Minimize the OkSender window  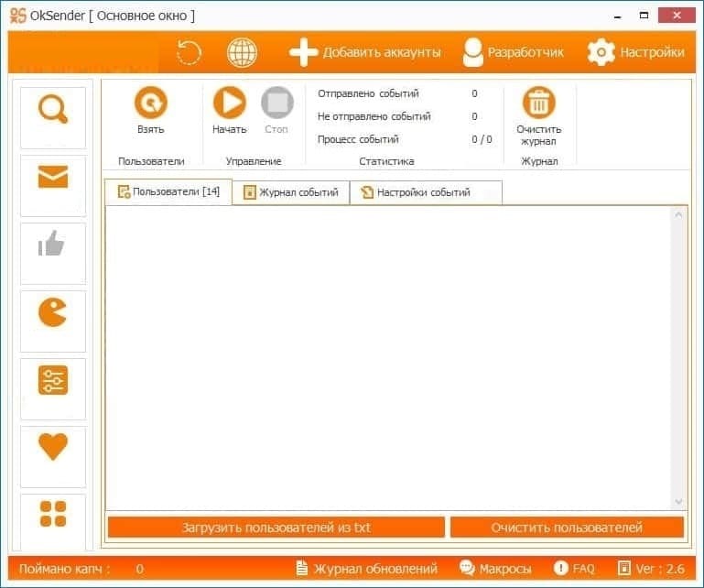point(618,16)
